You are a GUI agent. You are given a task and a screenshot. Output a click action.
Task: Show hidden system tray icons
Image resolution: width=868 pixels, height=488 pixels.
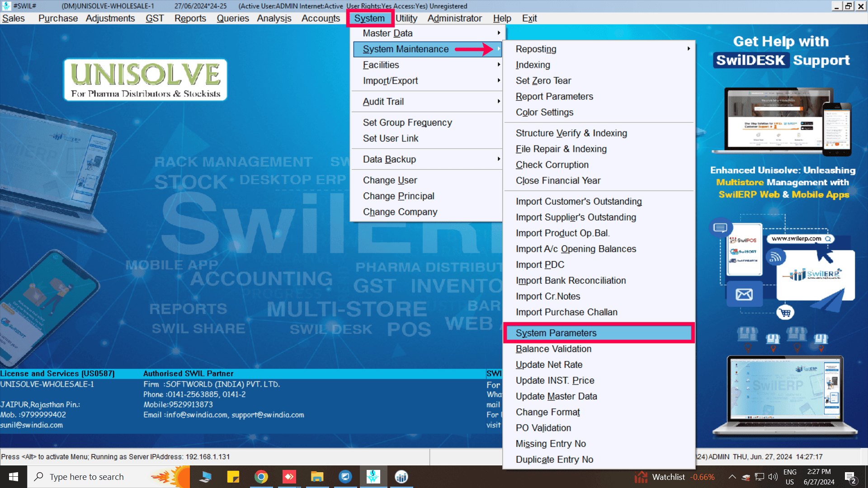[x=732, y=477]
